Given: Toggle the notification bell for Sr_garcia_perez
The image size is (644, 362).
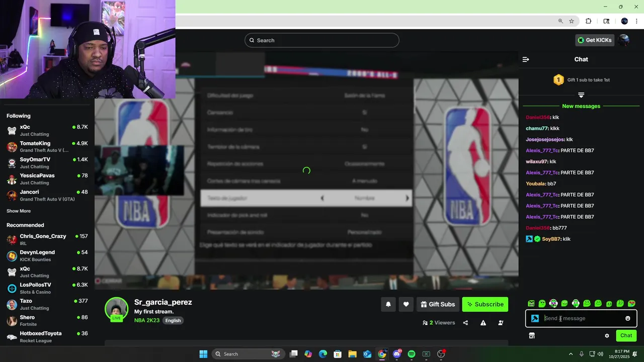Looking at the screenshot, I should tap(388, 304).
